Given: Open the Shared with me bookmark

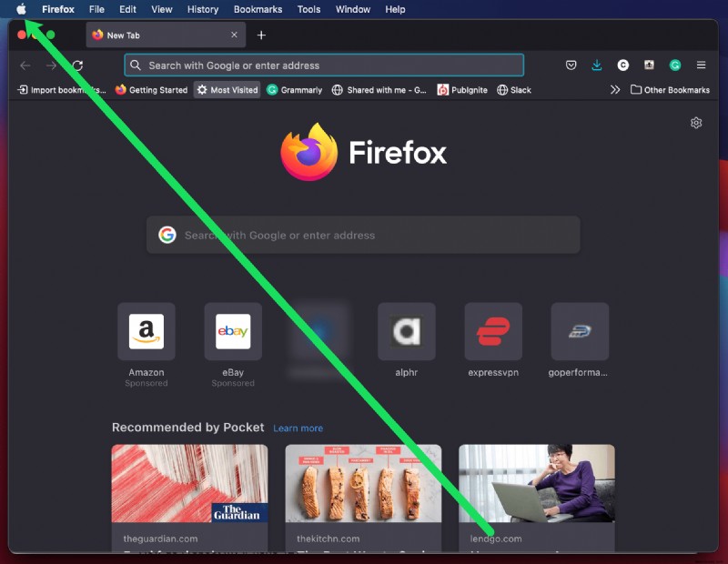Looking at the screenshot, I should click(x=379, y=90).
